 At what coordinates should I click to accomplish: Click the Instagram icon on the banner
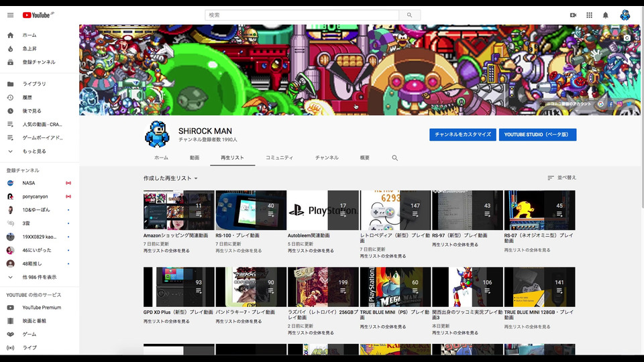pyautogui.click(x=620, y=105)
